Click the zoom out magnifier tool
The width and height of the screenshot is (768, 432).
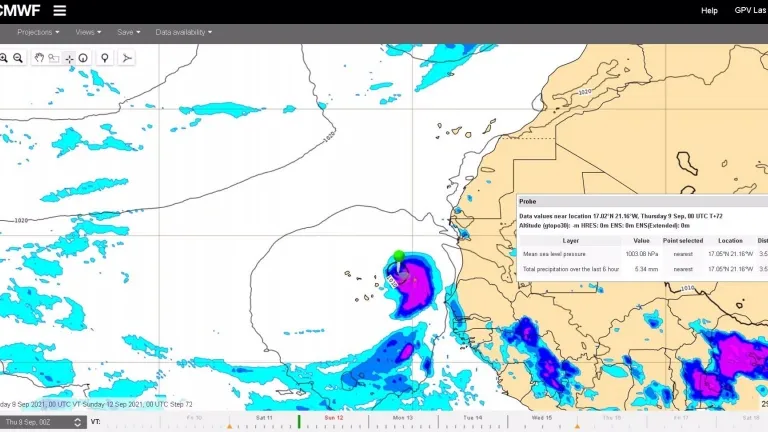20,58
